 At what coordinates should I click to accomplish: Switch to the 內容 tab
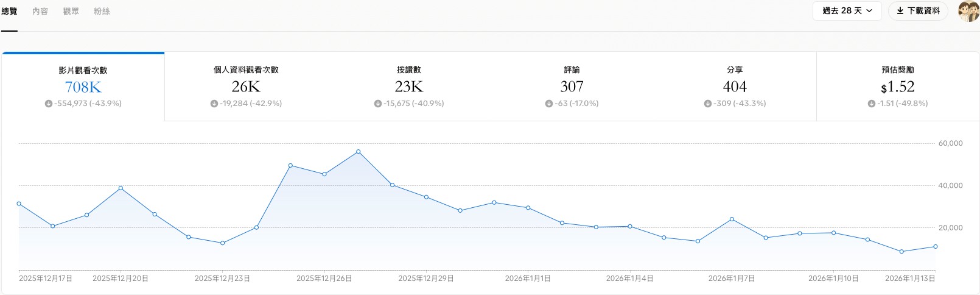click(x=40, y=12)
